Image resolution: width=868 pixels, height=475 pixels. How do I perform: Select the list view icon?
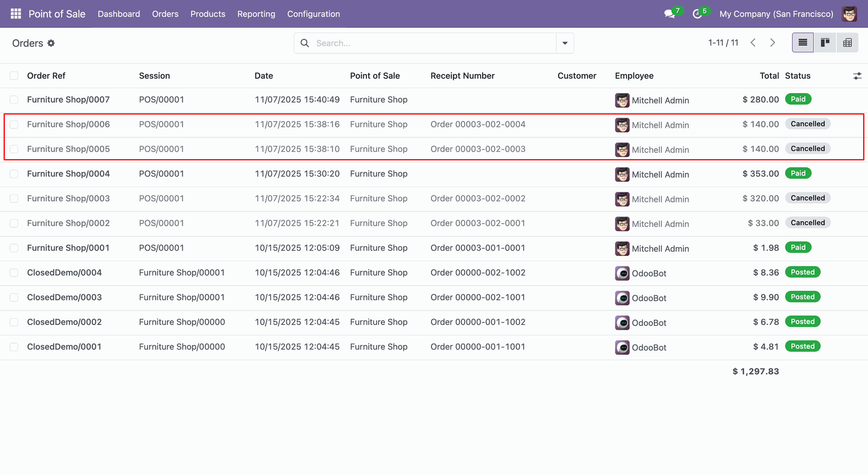[x=803, y=43]
